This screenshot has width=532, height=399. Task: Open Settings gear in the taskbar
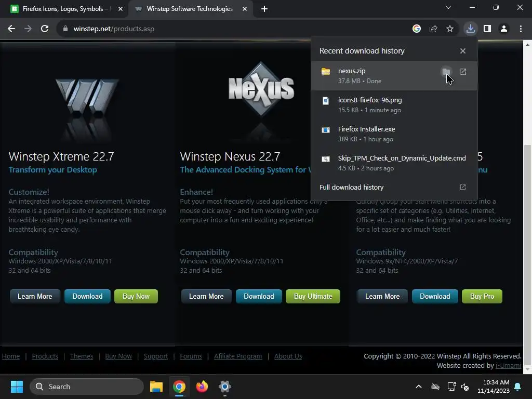(x=224, y=387)
